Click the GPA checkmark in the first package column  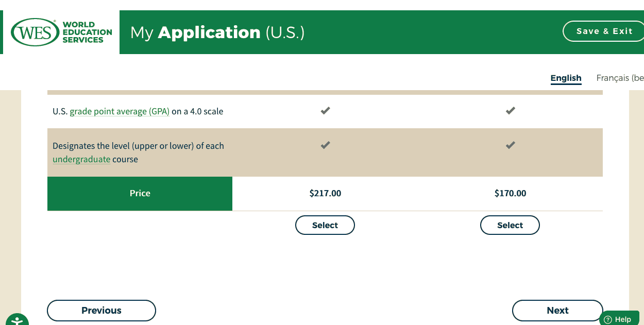pyautogui.click(x=325, y=110)
